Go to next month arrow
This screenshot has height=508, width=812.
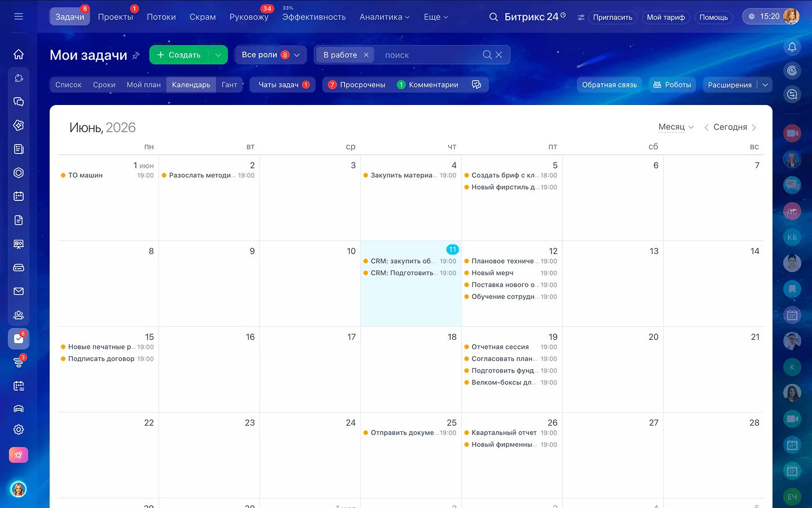tap(754, 128)
